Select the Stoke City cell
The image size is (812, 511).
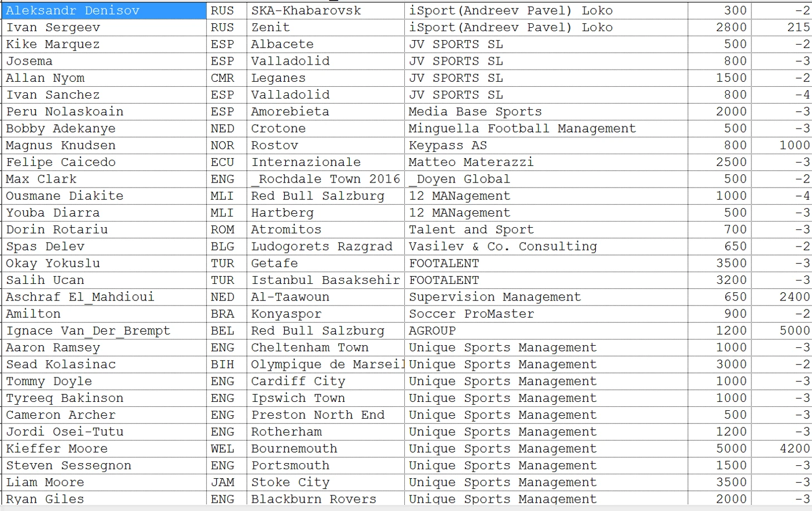325,482
